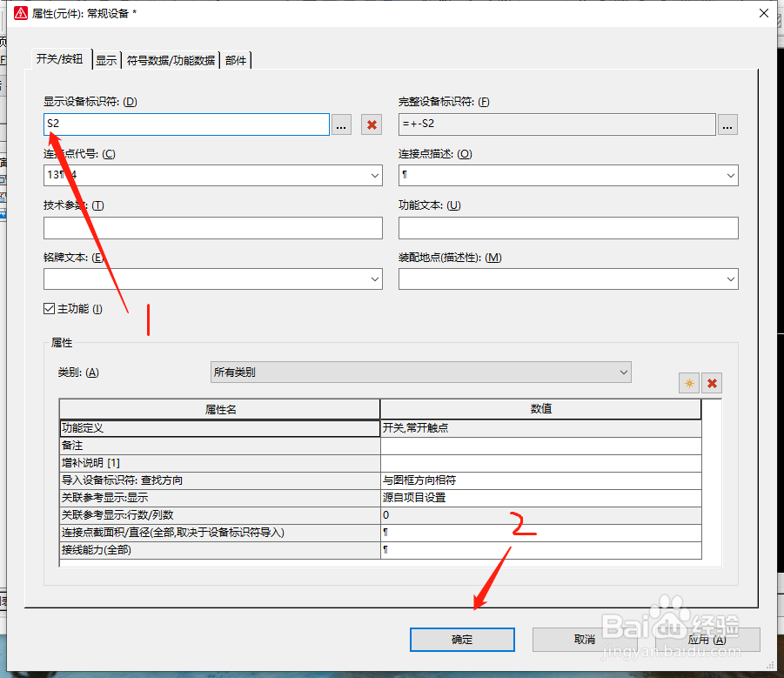Click the 应用 button
The image size is (784, 678).
click(x=707, y=640)
